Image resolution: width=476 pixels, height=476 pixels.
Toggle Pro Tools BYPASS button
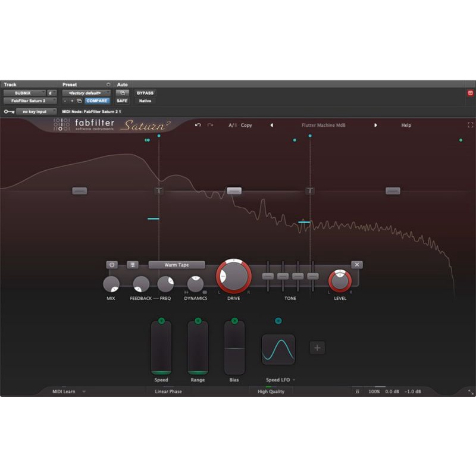click(145, 93)
